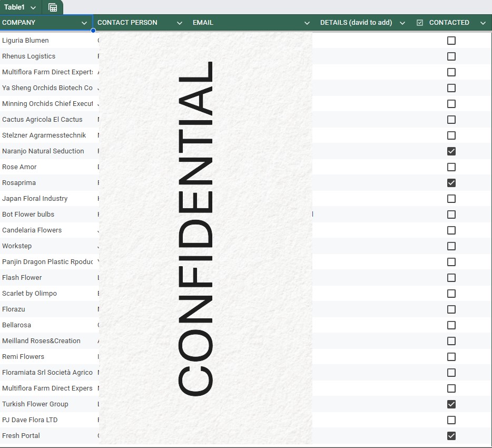Tick the Flash Flower contacted checkbox
492x448 pixels.
451,278
